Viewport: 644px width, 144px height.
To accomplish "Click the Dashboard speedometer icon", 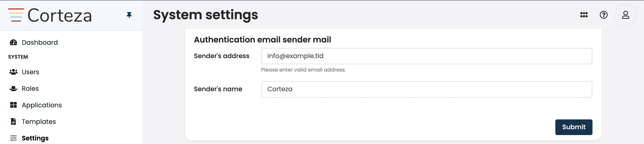I will (13, 42).
